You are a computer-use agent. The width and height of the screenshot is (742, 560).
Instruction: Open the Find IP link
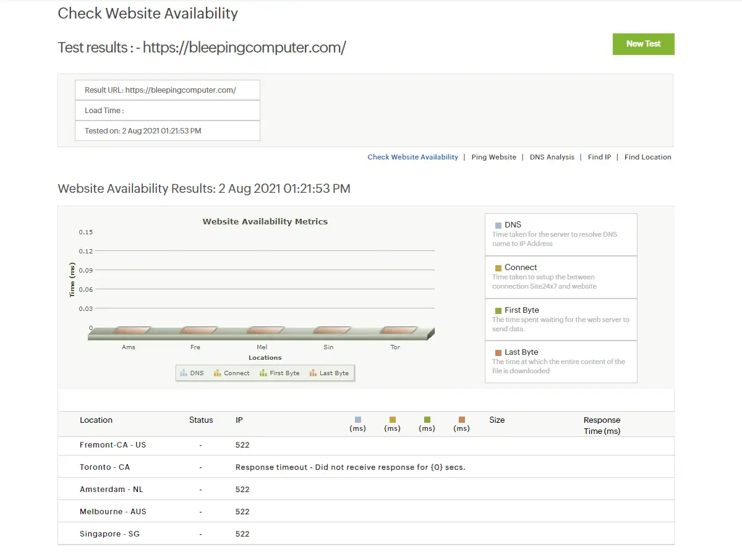pos(599,157)
